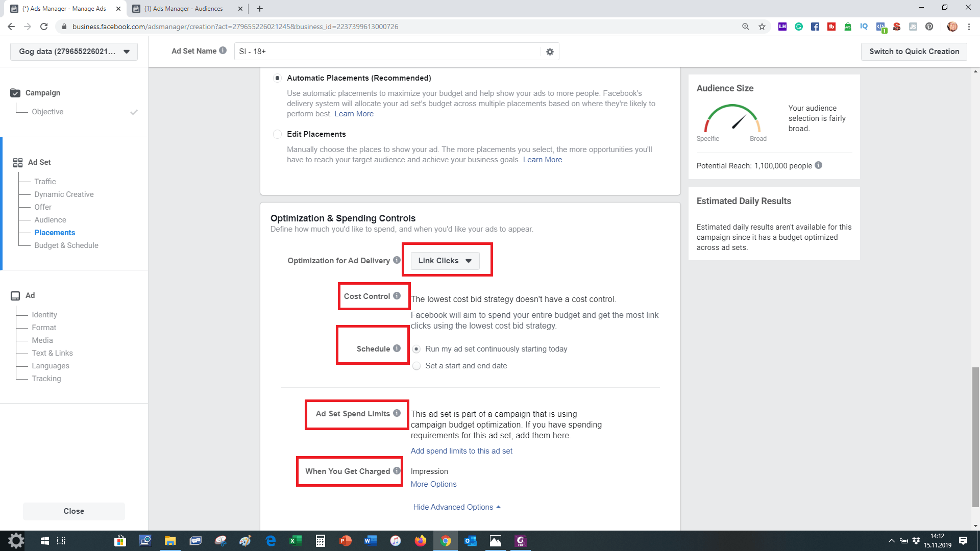
Task: Click info icon next to Cost Control
Action: (x=397, y=296)
